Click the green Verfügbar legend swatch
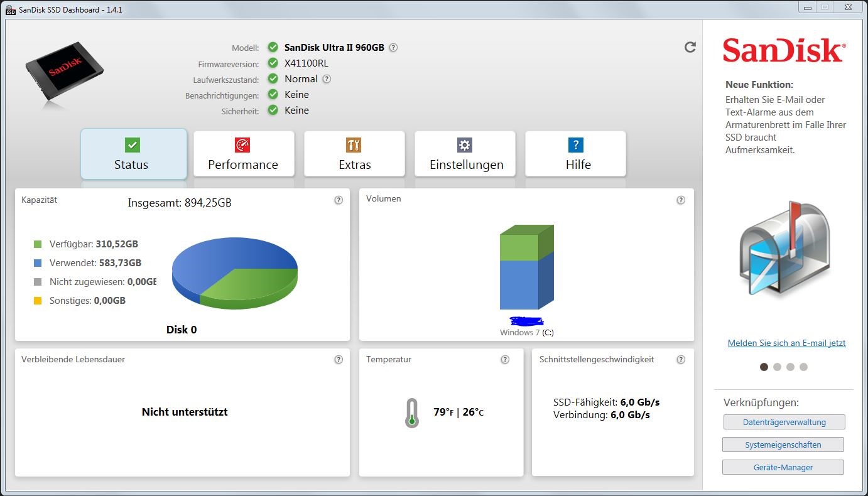 (x=38, y=244)
